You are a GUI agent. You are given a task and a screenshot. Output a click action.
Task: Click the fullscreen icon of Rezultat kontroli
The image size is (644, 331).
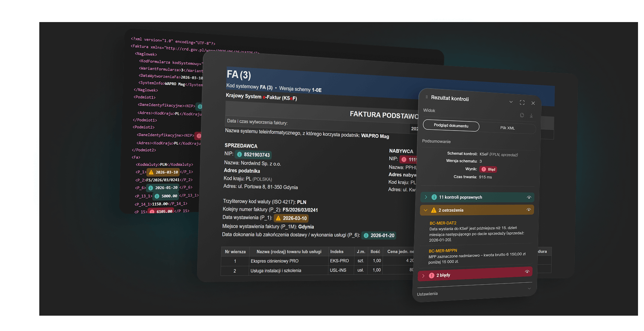[x=522, y=102]
